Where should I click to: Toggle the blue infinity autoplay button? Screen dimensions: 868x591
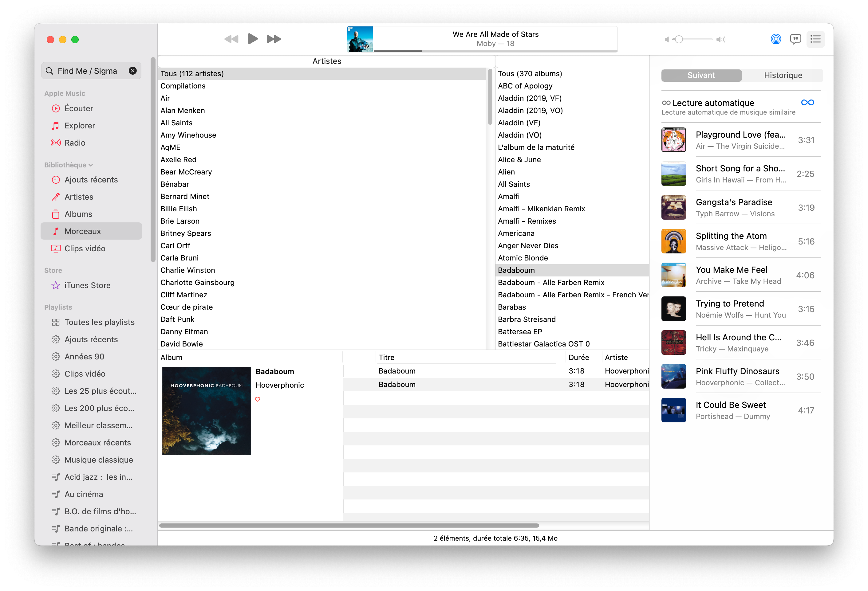click(807, 103)
